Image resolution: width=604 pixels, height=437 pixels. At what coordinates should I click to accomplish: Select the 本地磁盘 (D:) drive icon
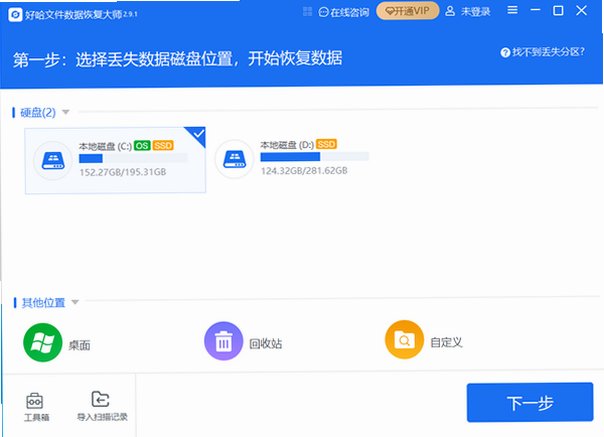[x=235, y=159]
